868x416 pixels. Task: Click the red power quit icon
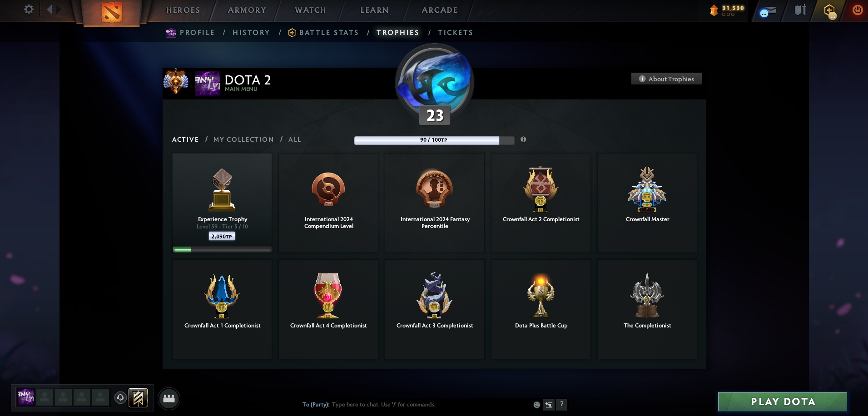(857, 10)
